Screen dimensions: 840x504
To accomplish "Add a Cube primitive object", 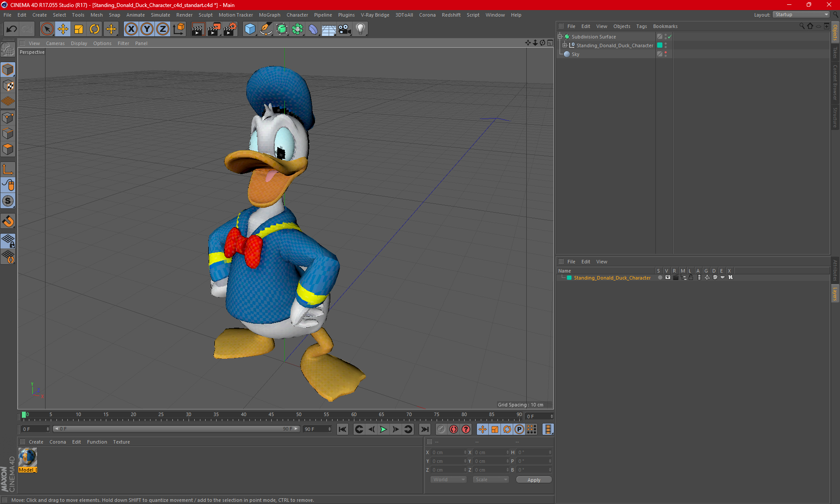I will click(x=250, y=29).
